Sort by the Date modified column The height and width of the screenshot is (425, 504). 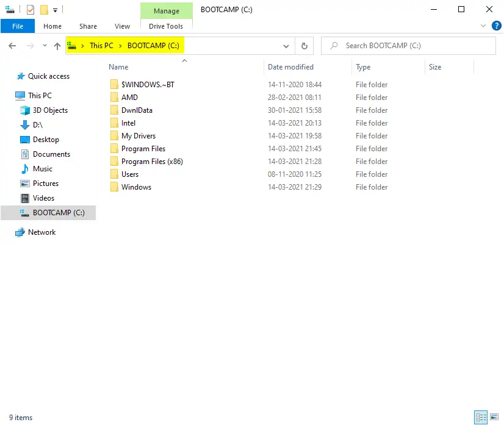290,67
